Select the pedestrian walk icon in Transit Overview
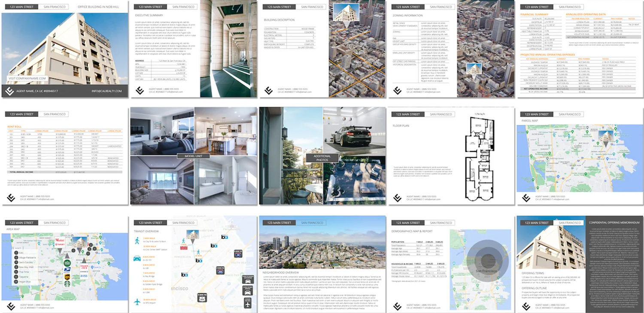Image resolution: width=644 pixels, height=313 pixels. click(x=137, y=240)
